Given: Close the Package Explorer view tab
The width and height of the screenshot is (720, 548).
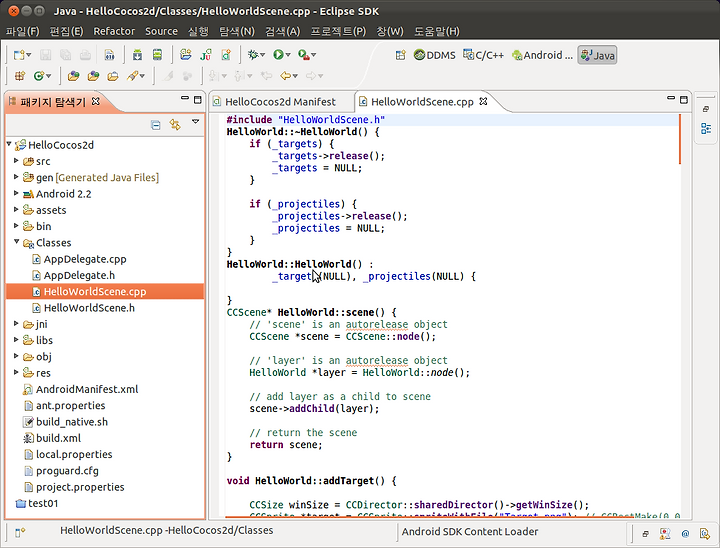Looking at the screenshot, I should [96, 101].
